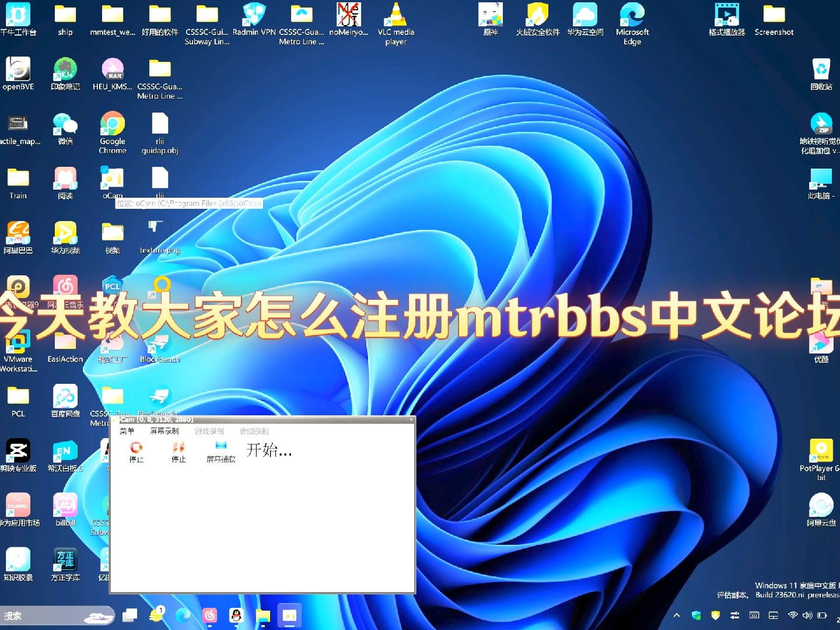The height and width of the screenshot is (630, 840).
Task: Open the virtual touchpad tray icon
Action: click(x=773, y=615)
